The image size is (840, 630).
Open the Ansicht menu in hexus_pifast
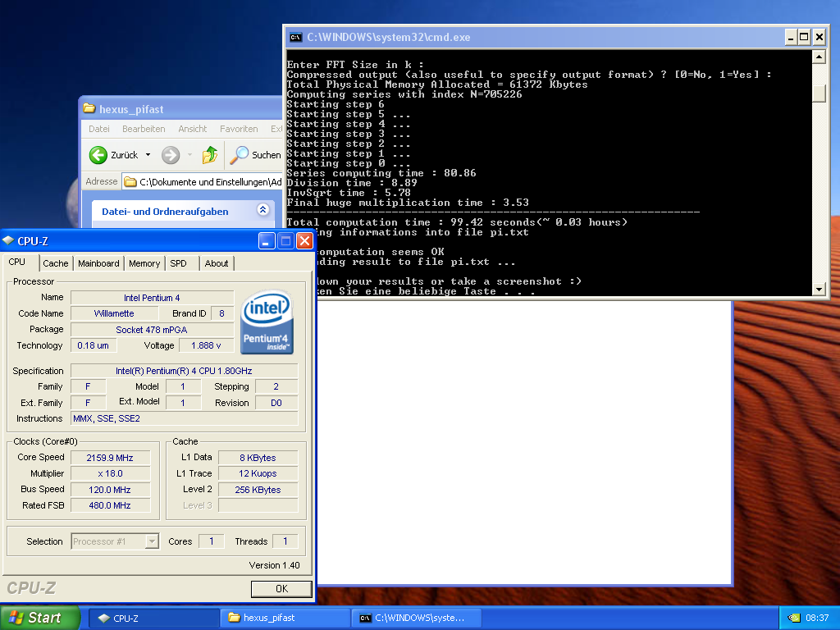tap(192, 129)
